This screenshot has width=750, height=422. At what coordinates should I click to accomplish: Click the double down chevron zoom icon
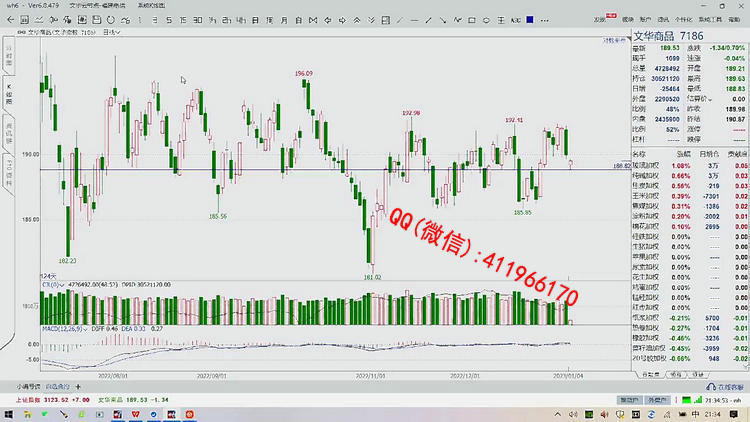coord(371,20)
